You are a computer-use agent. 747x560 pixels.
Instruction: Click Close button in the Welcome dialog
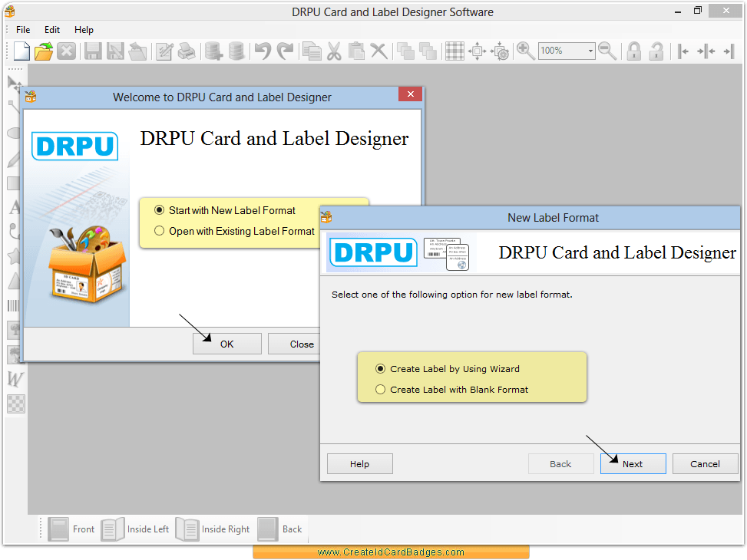pyautogui.click(x=296, y=344)
